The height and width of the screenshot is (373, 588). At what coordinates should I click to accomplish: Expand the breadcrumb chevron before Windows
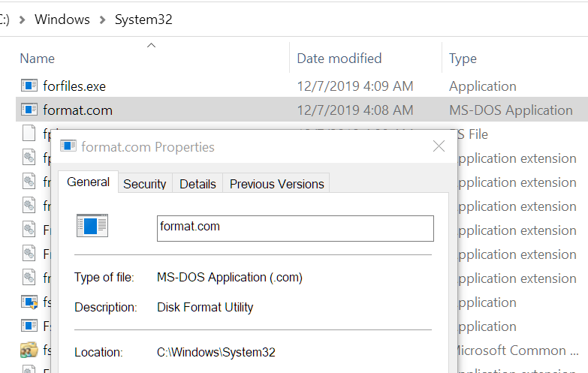pyautogui.click(x=22, y=20)
